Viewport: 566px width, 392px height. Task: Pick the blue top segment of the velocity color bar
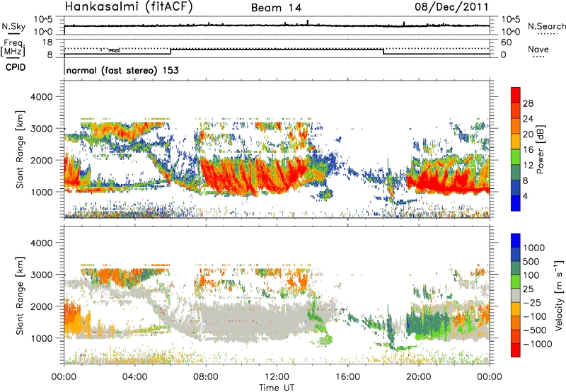516,241
